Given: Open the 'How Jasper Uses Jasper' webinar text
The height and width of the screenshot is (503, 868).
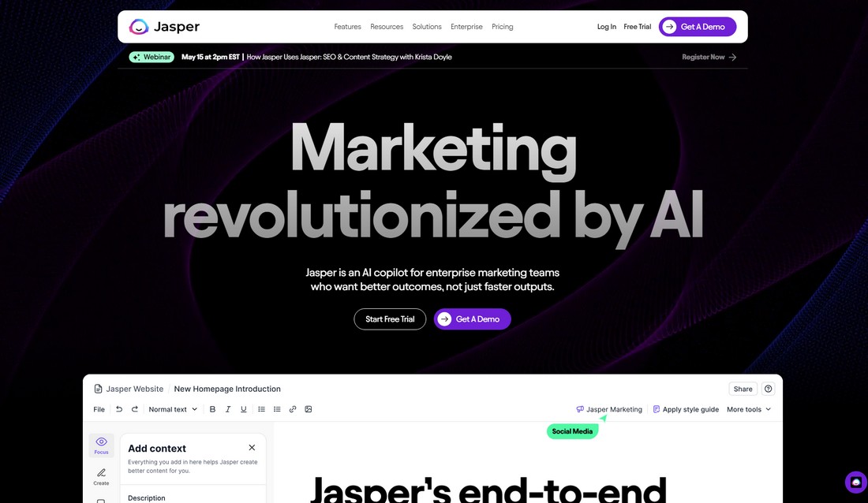Looking at the screenshot, I should click(350, 57).
